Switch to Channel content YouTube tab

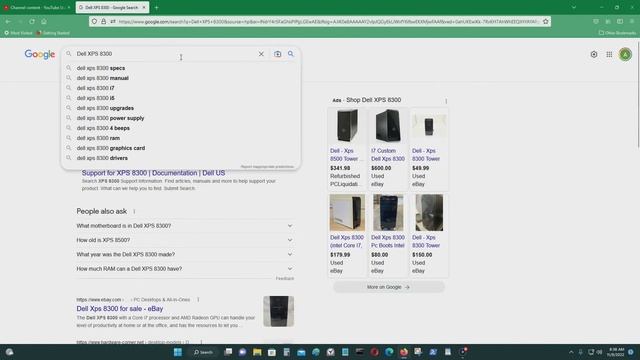(37, 7)
